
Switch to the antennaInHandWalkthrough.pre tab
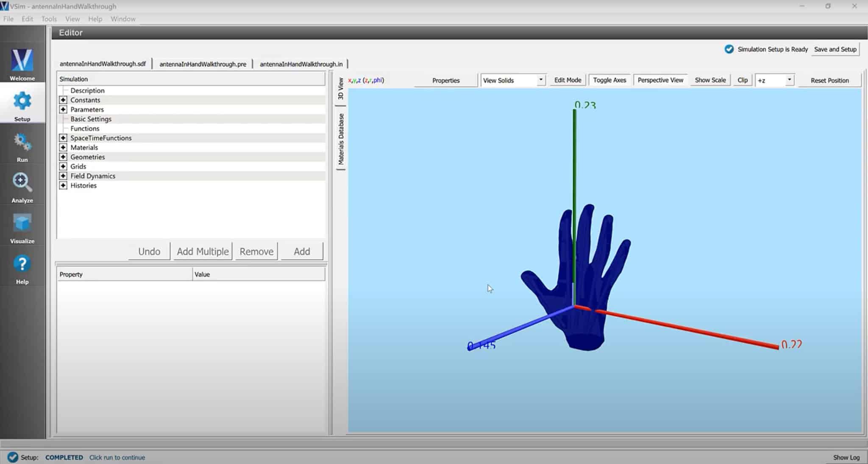tap(202, 64)
